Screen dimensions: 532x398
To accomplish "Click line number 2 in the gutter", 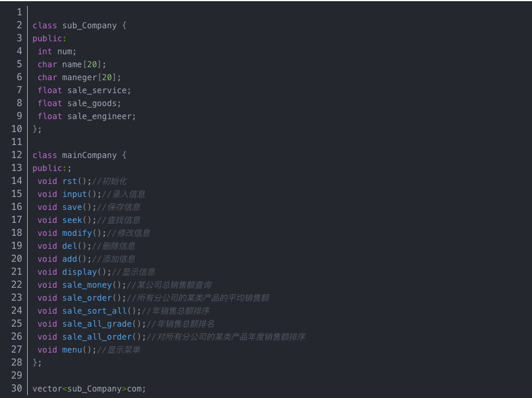I will [19, 25].
